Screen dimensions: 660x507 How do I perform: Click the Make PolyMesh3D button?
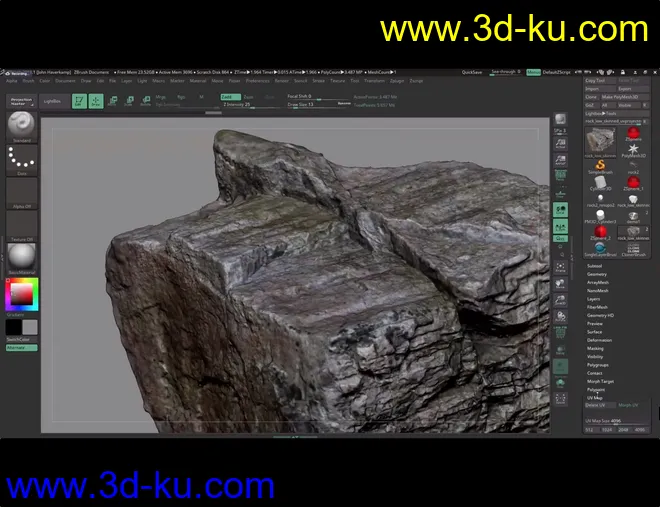pos(625,97)
